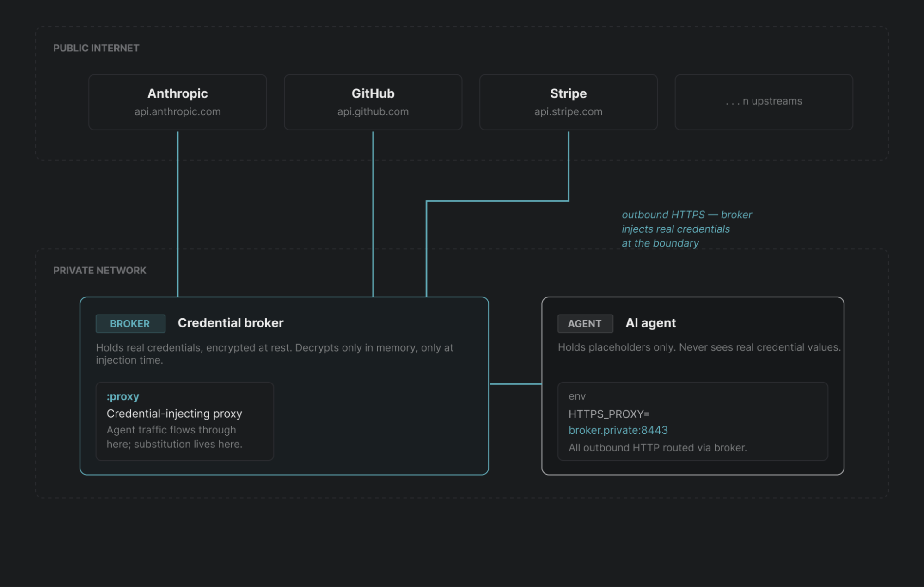This screenshot has height=587, width=924.
Task: Click the 'env' label in the agent box
Action: (x=577, y=396)
